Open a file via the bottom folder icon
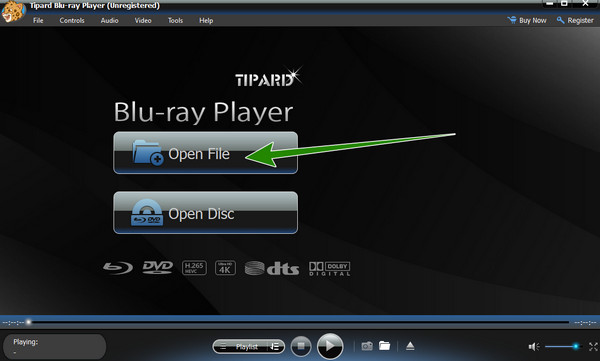This screenshot has width=600, height=361. 385,346
